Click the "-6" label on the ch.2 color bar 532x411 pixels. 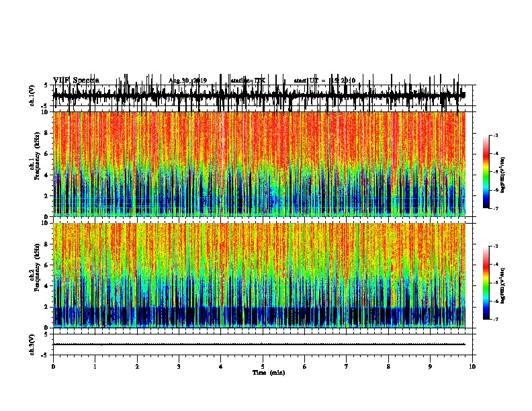[495, 301]
